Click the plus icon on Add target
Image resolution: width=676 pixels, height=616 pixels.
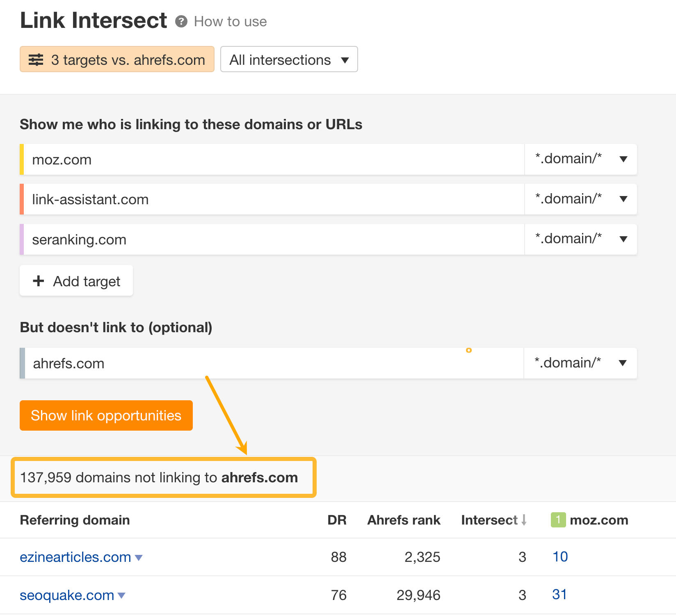coord(38,281)
